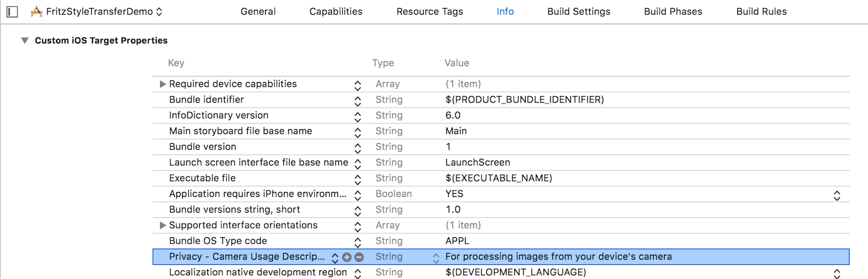Image resolution: width=868 pixels, height=279 pixels.
Task: Open key stepper for Executable file row
Action: [358, 179]
